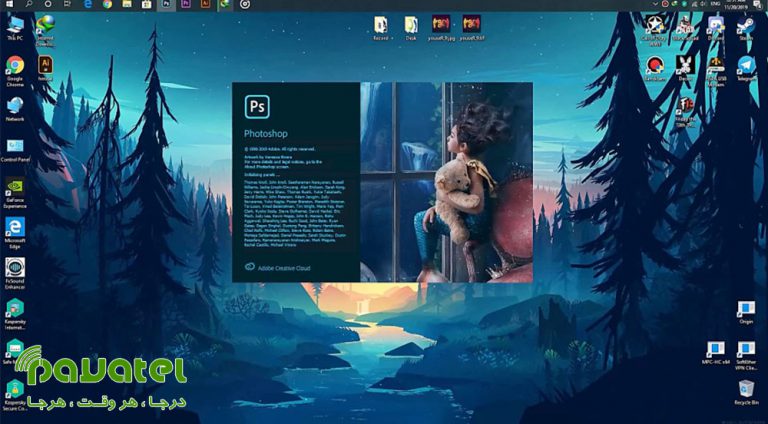Select the Google Chrome desktop shortcut

coord(15,71)
